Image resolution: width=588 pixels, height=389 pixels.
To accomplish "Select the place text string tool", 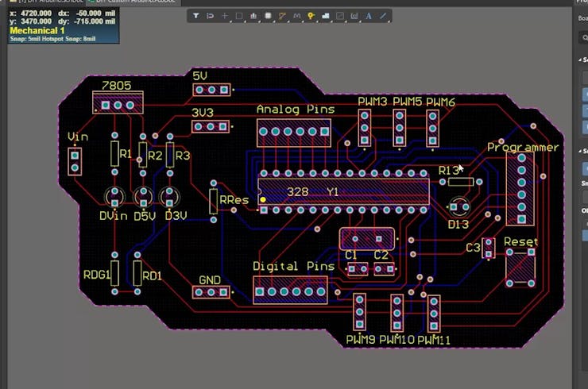I will 369,16.
